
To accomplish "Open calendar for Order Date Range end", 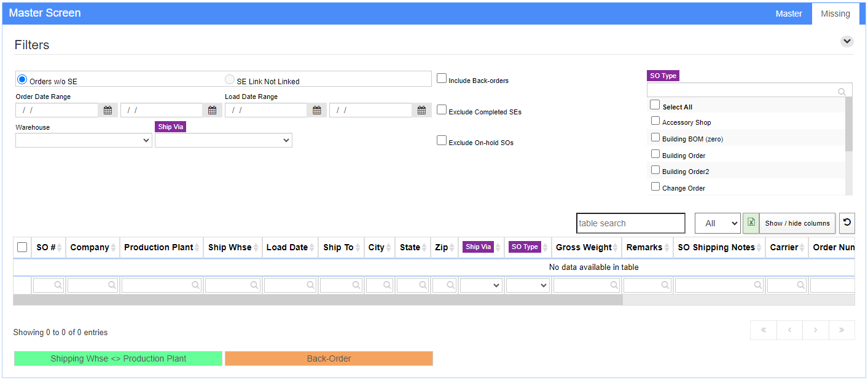I will click(212, 110).
